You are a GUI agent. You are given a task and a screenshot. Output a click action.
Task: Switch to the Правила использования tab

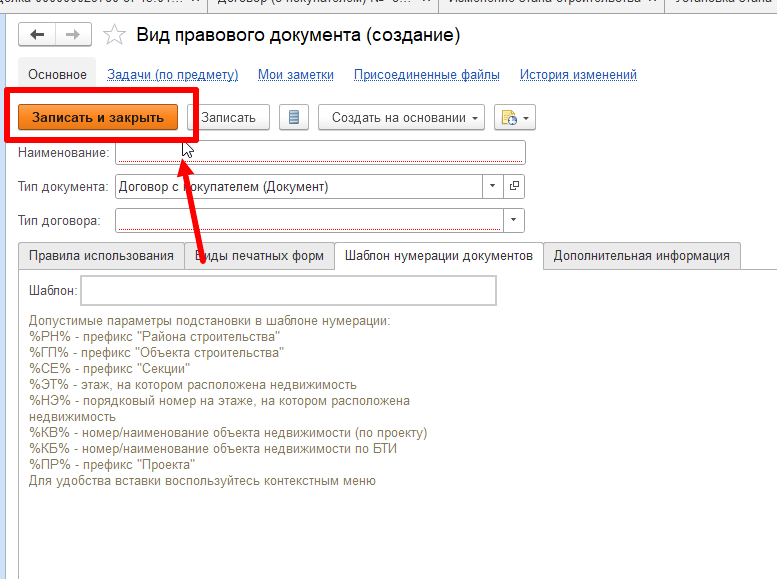101,256
